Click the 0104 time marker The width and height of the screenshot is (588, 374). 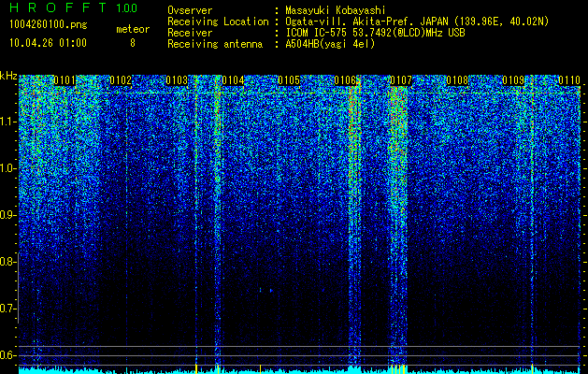233,80
